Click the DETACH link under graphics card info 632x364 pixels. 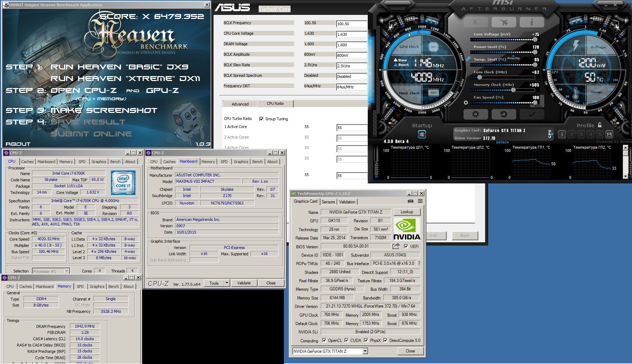[x=502, y=142]
